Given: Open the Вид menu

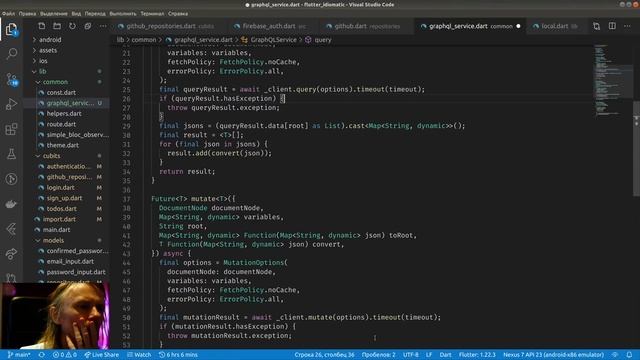Looking at the screenshot, I should [x=76, y=13].
